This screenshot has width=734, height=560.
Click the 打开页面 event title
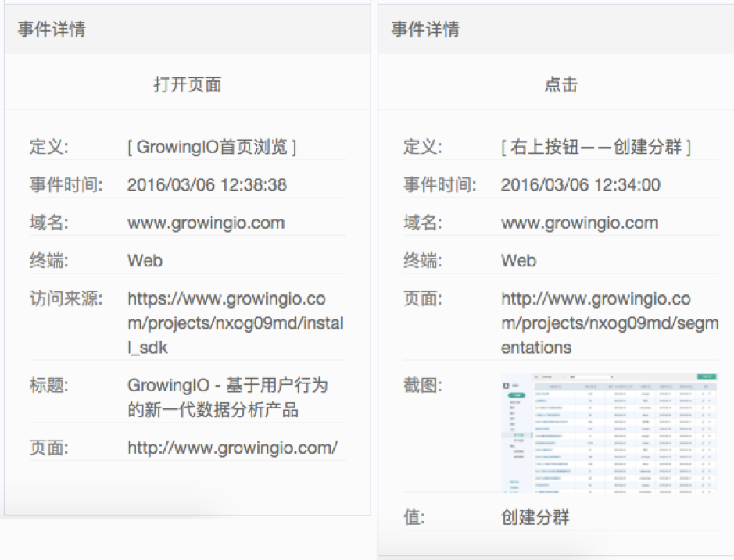click(187, 84)
